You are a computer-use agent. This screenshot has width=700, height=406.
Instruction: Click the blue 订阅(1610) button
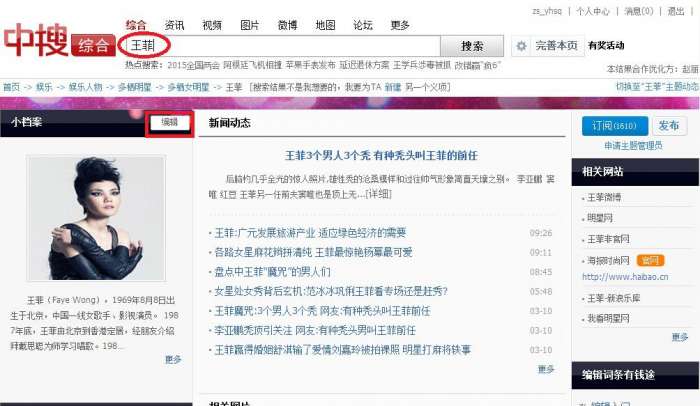click(x=615, y=126)
